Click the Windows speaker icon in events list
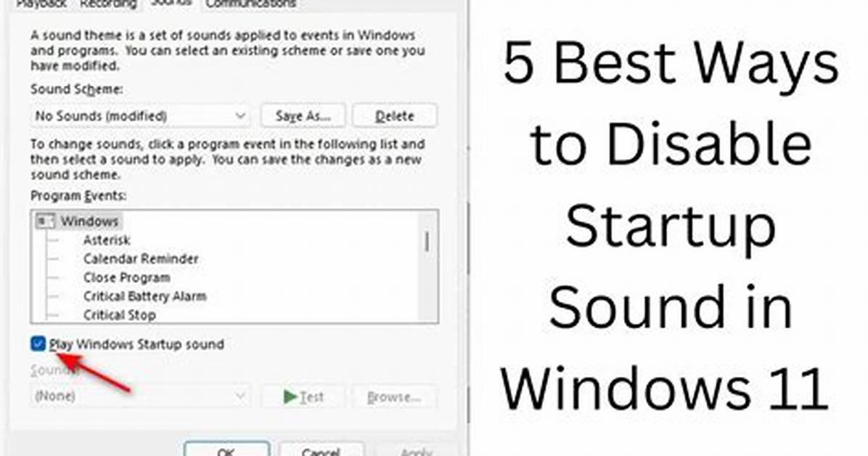 point(45,221)
